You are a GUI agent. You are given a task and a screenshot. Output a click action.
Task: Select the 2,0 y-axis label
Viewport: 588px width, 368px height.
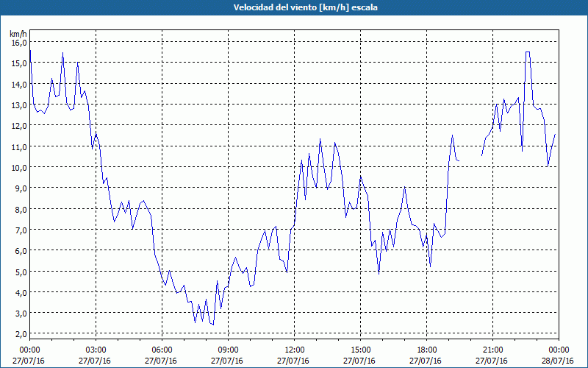click(x=21, y=334)
